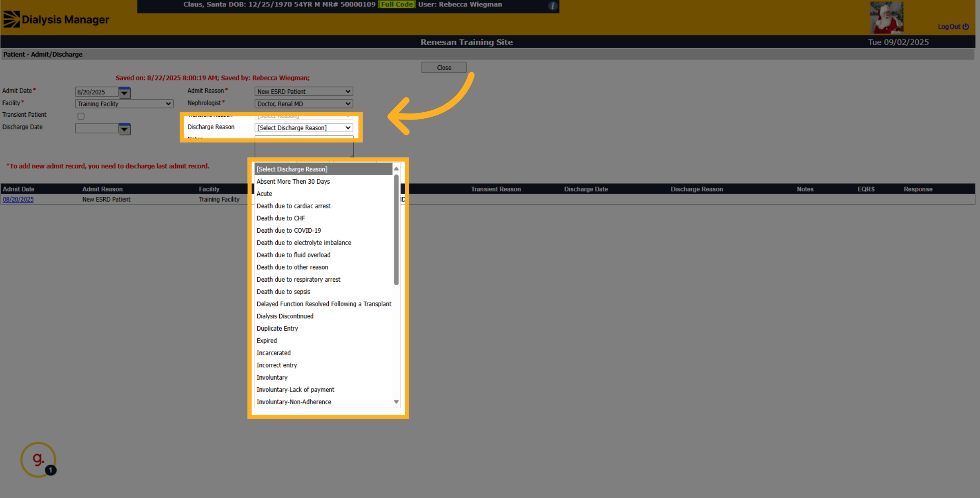Expand the Nephrologist dropdown
Image resolution: width=980 pixels, height=498 pixels.
[304, 104]
